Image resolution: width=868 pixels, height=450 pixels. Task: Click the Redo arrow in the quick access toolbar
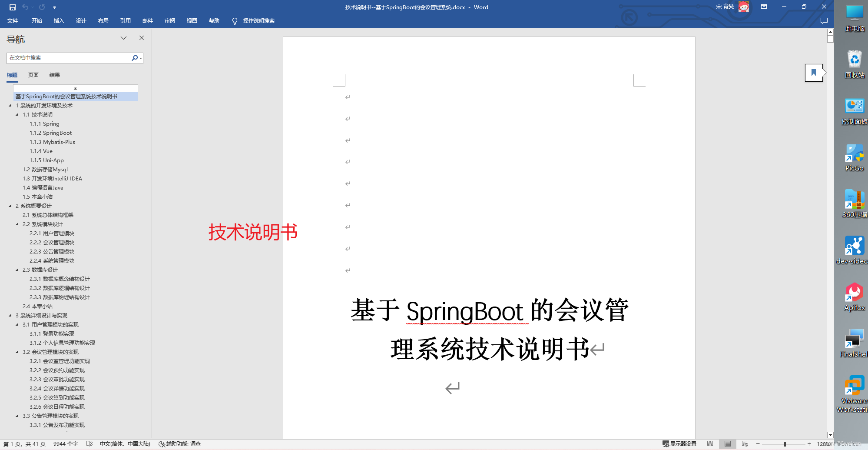coord(42,7)
